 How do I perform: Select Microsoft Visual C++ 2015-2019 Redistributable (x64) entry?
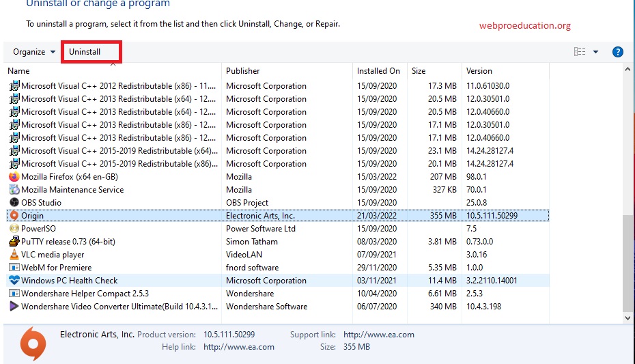tap(119, 151)
